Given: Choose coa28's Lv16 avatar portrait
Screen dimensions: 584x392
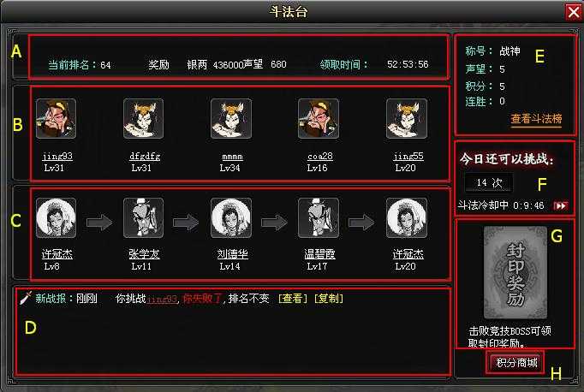Looking at the screenshot, I should 319,119.
